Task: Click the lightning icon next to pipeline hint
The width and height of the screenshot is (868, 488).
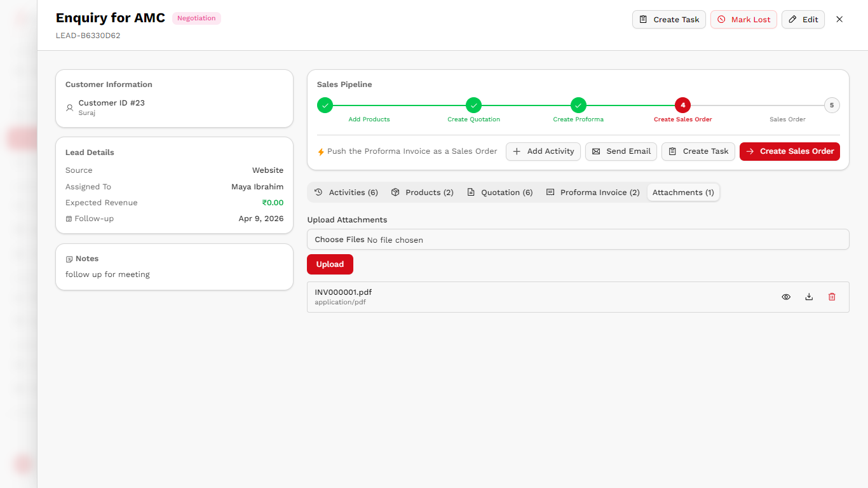Action: 320,151
